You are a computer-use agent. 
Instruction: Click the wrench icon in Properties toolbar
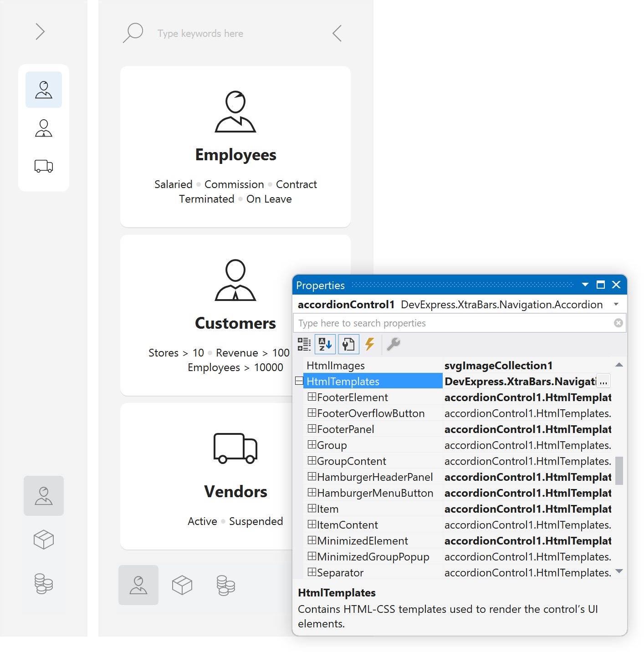(393, 344)
